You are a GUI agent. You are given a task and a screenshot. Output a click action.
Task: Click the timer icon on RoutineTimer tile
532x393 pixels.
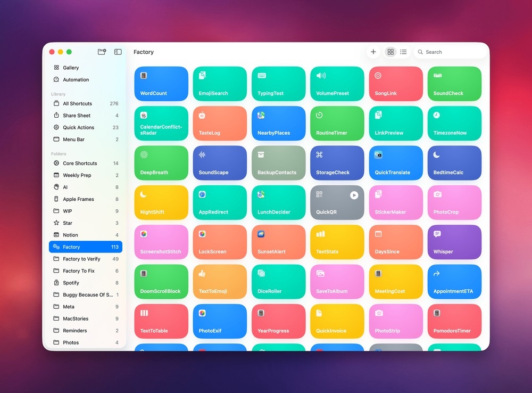pos(319,115)
